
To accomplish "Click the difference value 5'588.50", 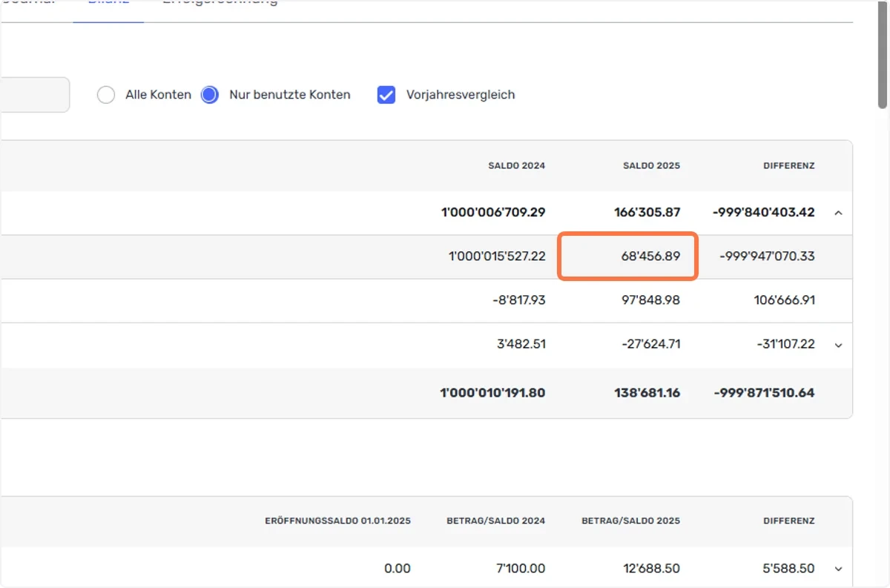I will coord(789,569).
